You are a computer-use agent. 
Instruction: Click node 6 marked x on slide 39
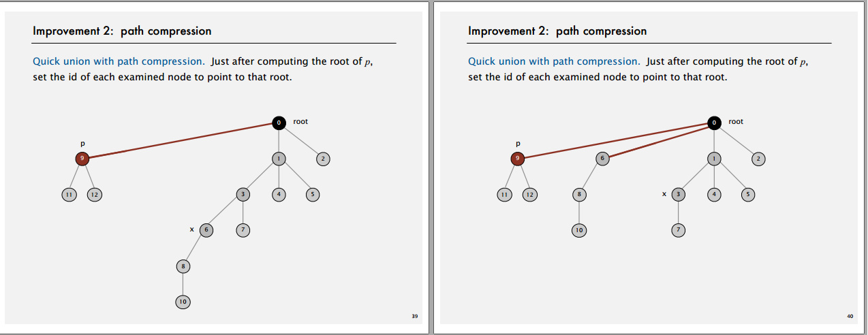coord(206,230)
